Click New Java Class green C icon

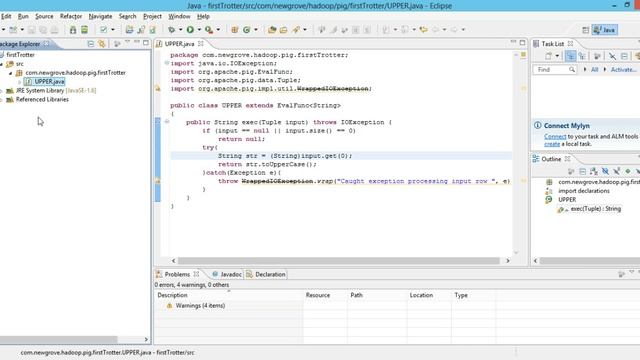point(247,29)
